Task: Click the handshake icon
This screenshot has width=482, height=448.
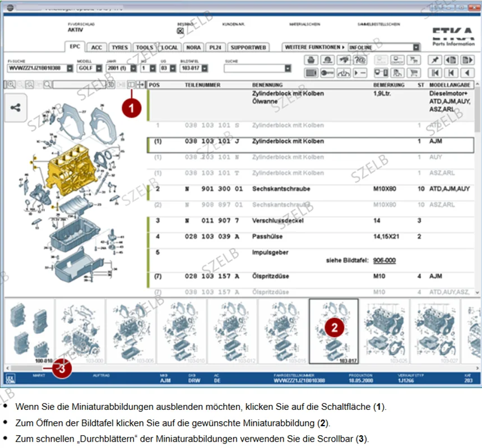Action: tap(344, 60)
